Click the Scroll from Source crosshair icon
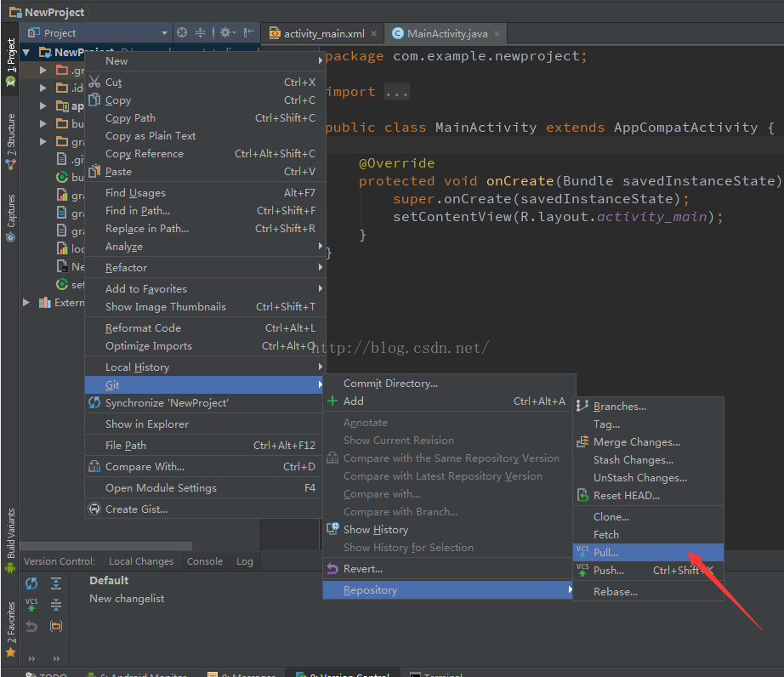Image resolution: width=784 pixels, height=677 pixels. point(182,33)
